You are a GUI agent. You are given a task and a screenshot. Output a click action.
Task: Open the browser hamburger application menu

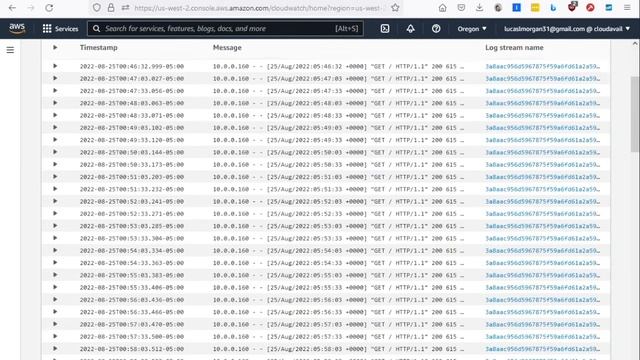coord(627,8)
